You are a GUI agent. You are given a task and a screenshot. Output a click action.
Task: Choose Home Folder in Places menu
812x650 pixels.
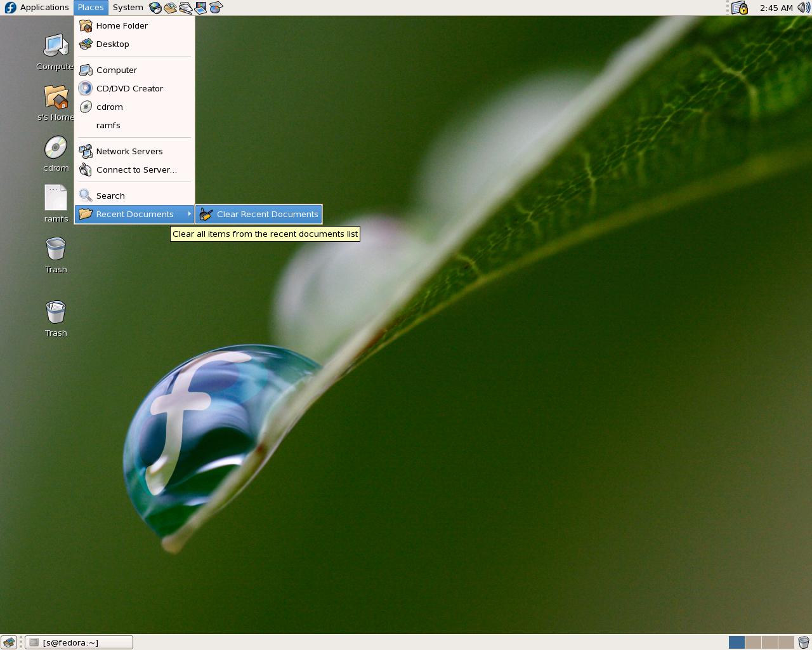pyautogui.click(x=134, y=25)
